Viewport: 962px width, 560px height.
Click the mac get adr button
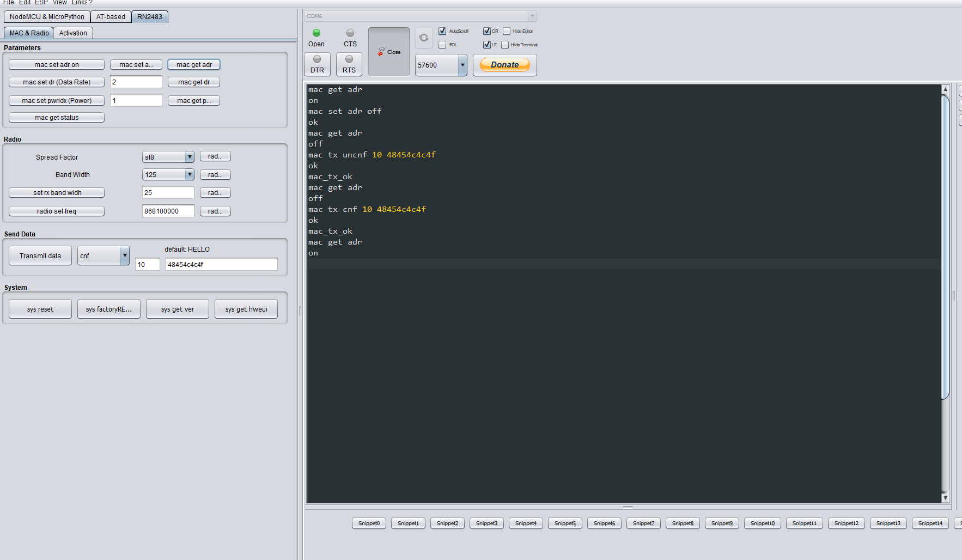pyautogui.click(x=194, y=65)
